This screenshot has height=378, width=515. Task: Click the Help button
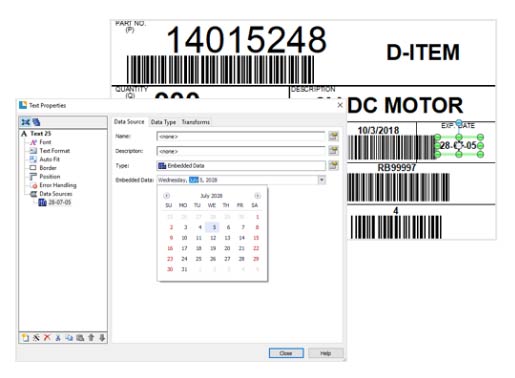point(326,353)
